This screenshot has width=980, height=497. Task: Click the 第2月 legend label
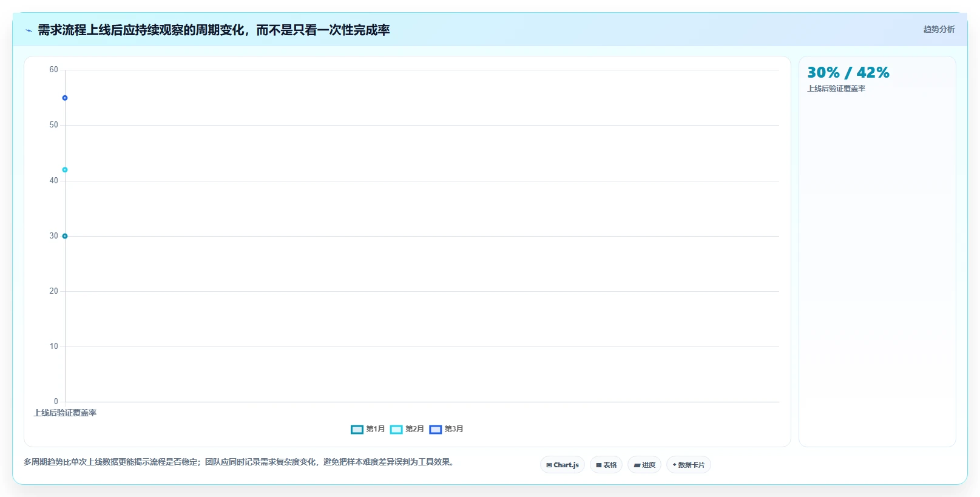414,429
